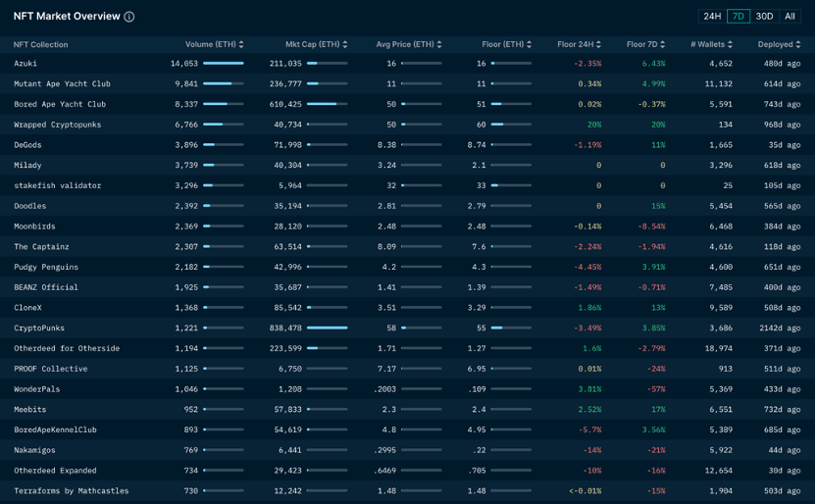Click Bored Ape Yacht Club floor value 51

click(x=481, y=104)
